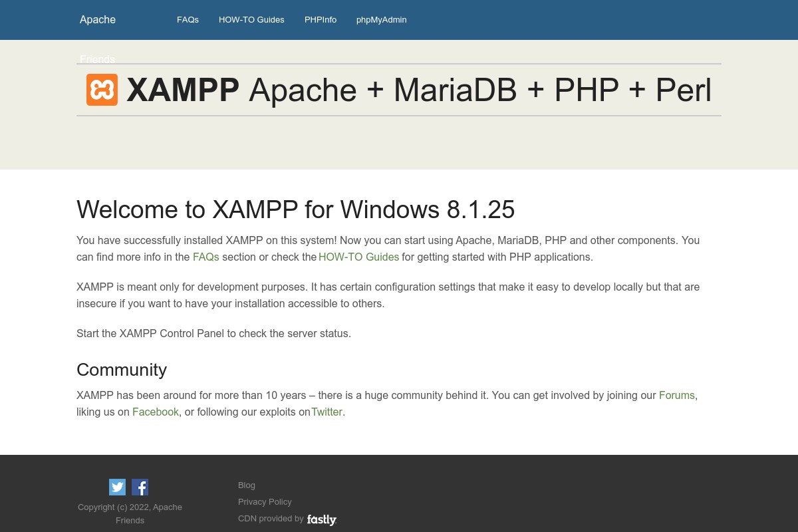This screenshot has height=532, width=798.
Task: Follow the HOW-TO Guides link in the paragraph
Action: pos(359,257)
